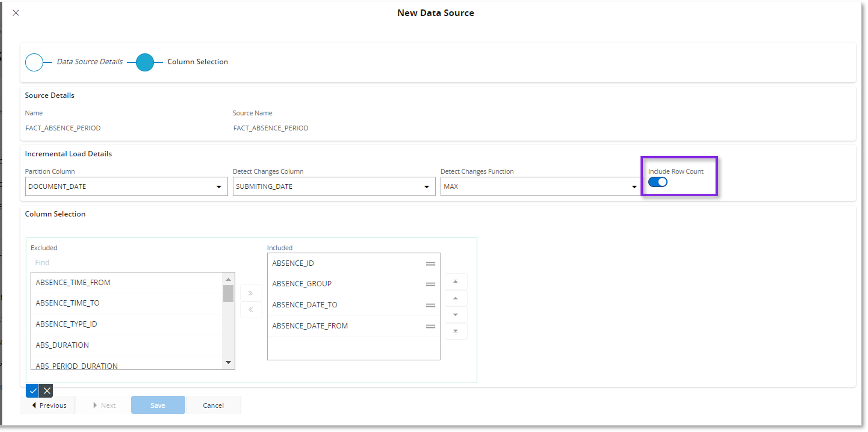
Task: Select the Column Selection wizard step
Action: [x=145, y=62]
